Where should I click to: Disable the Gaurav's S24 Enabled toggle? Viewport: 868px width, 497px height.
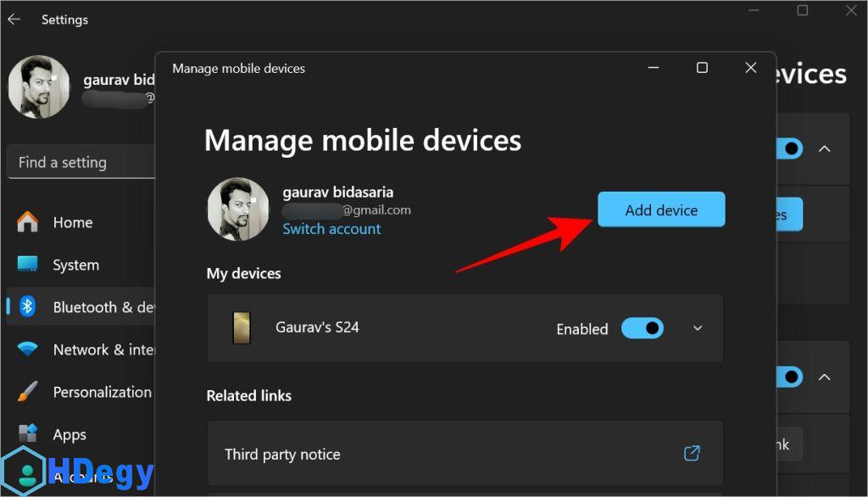(642, 328)
